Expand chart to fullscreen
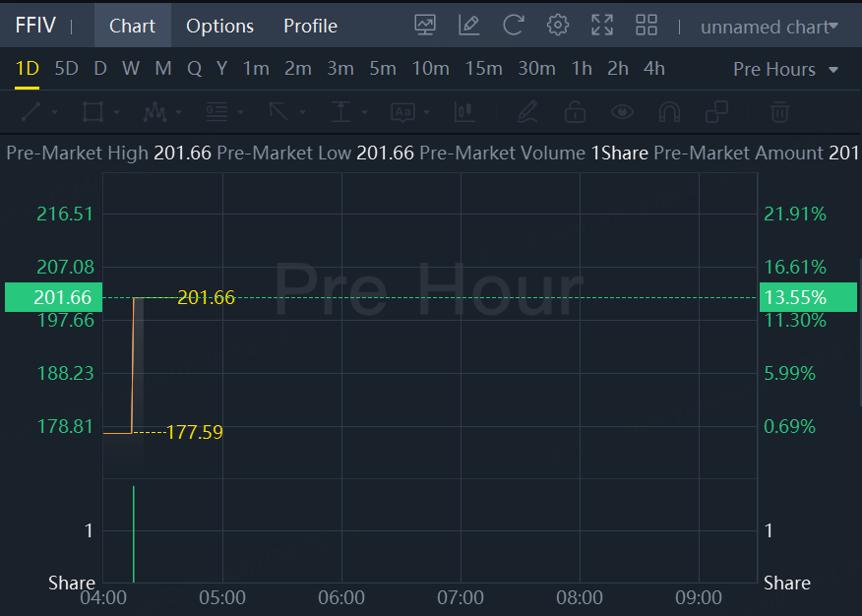Image resolution: width=862 pixels, height=616 pixels. click(x=602, y=26)
